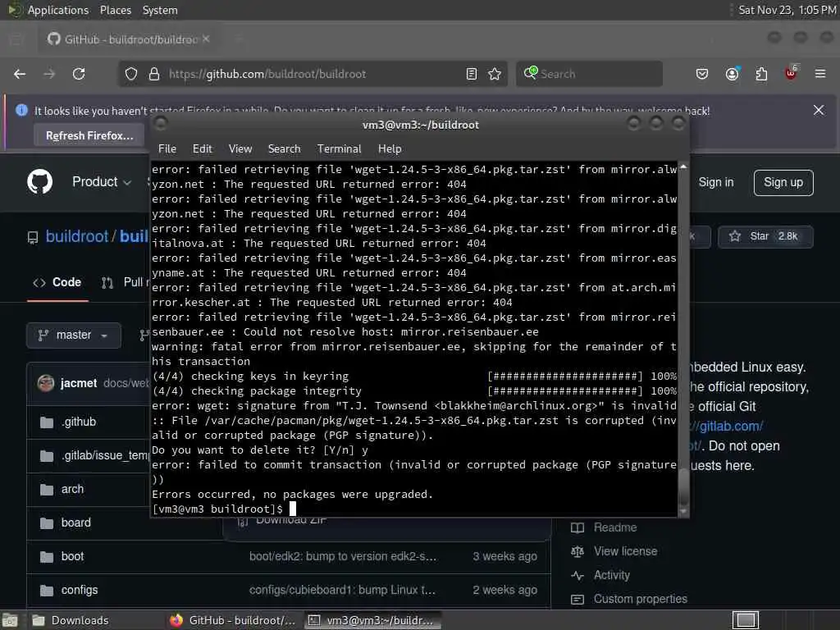The height and width of the screenshot is (630, 840).
Task: Click the terminal vertical scrollbar
Action: pyautogui.click(x=683, y=339)
